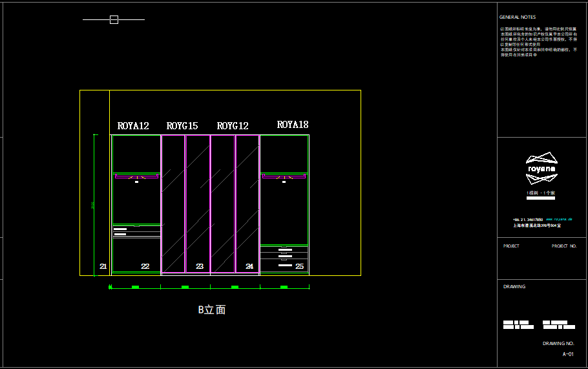Click the green dimension marker below ROYA12
The image size is (588, 369).
pos(135,286)
